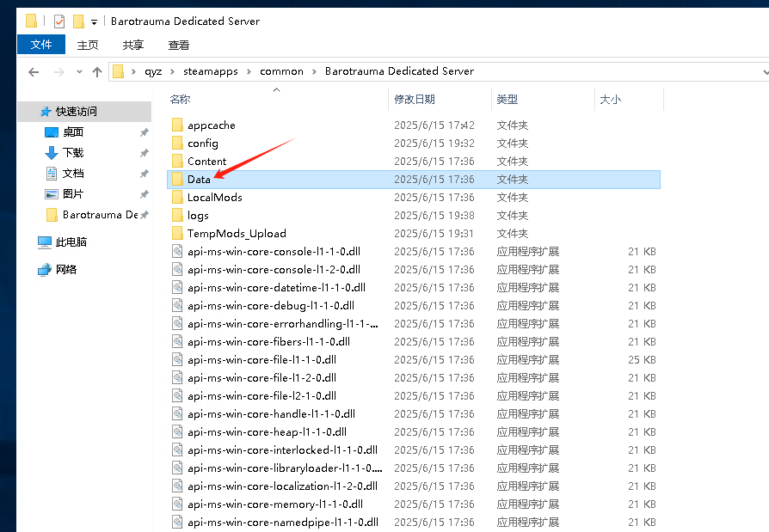Image resolution: width=769 pixels, height=532 pixels.
Task: Select file name api-ms-win-core-file-l1-1-0.dll
Action: click(x=261, y=359)
